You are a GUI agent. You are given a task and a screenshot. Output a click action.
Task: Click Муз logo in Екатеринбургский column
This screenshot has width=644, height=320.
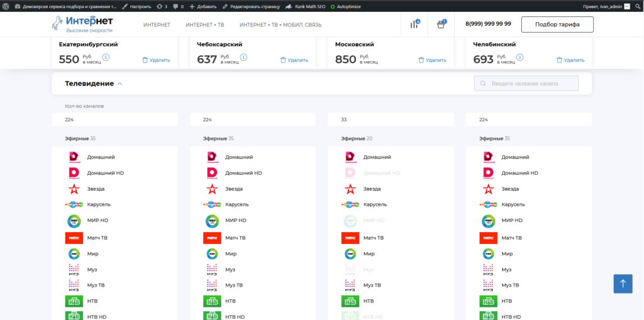coord(74,269)
